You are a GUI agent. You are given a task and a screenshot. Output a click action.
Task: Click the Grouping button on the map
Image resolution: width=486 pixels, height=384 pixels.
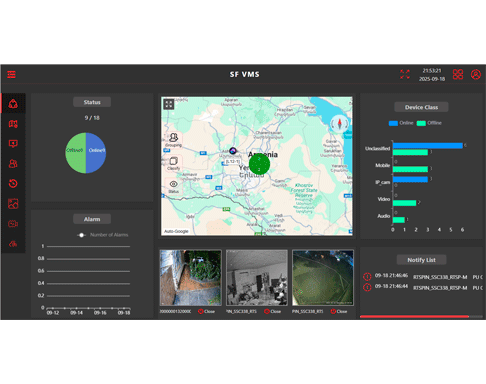click(x=173, y=140)
